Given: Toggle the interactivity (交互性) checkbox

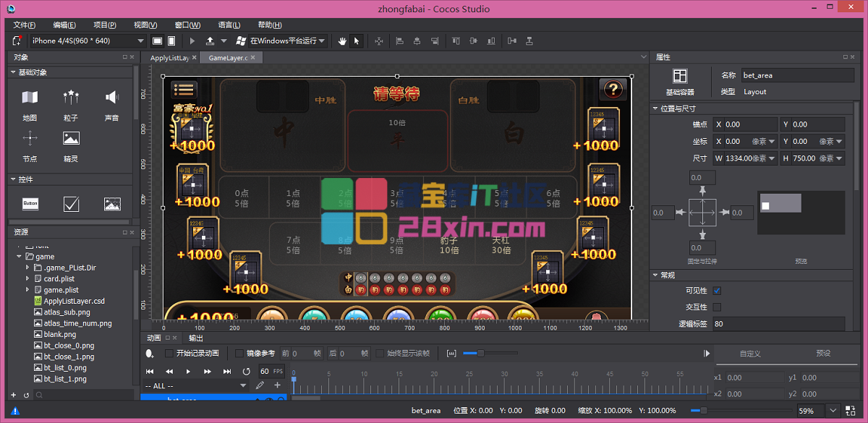Looking at the screenshot, I should pyautogui.click(x=717, y=307).
